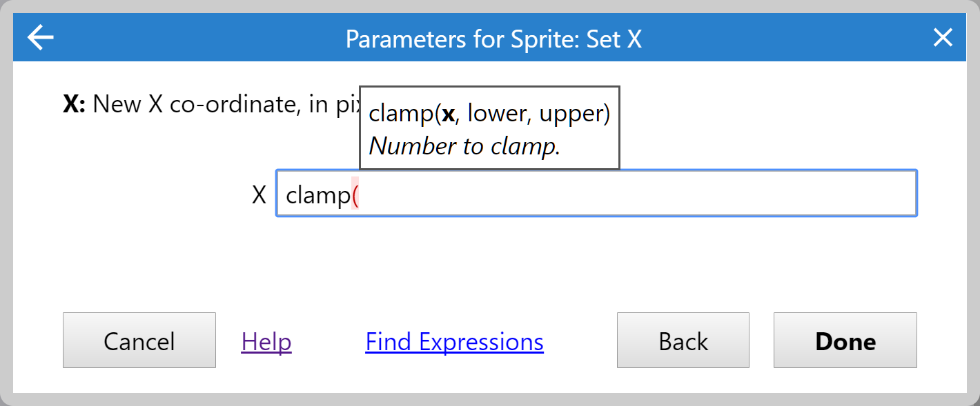The width and height of the screenshot is (980, 406).
Task: Click the clamp function tooltip box
Action: pos(489,128)
